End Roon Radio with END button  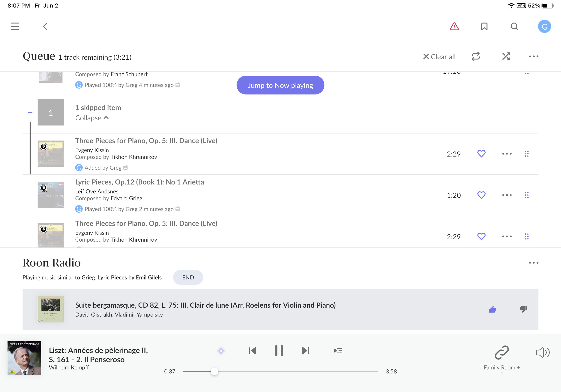click(188, 277)
